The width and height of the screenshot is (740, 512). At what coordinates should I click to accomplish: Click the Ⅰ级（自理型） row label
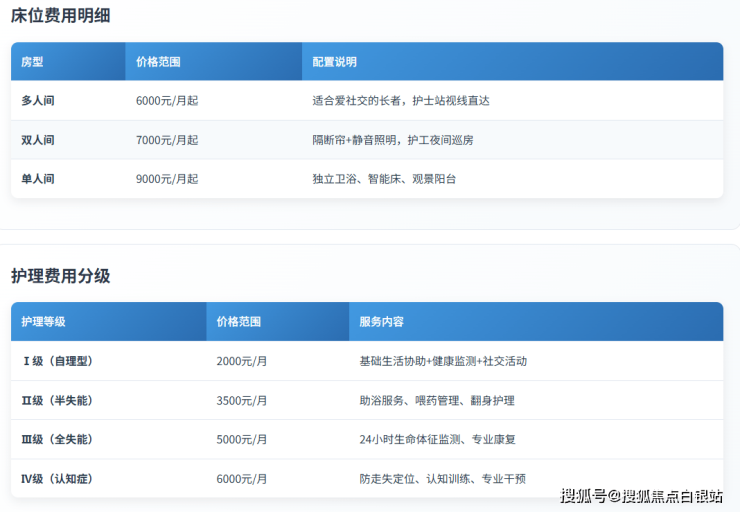tap(57, 361)
